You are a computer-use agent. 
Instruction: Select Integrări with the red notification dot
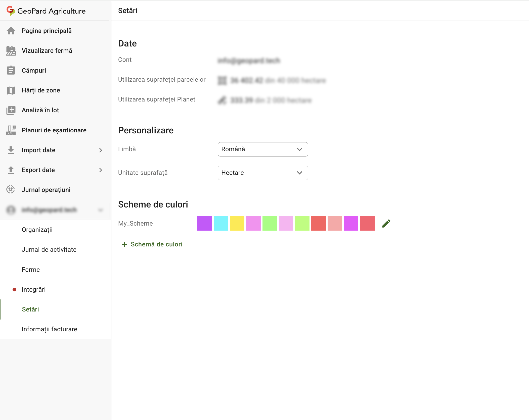pos(33,289)
